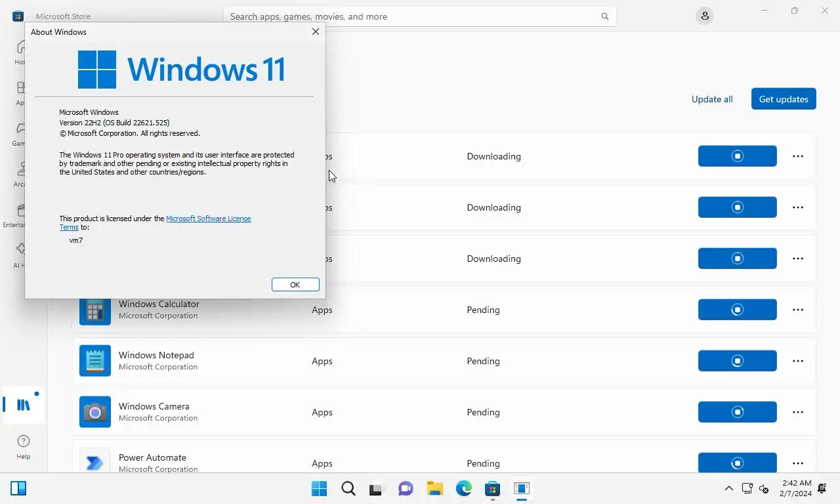Open the Windows Start button
Viewport: 840px width, 504px height.
point(320,488)
